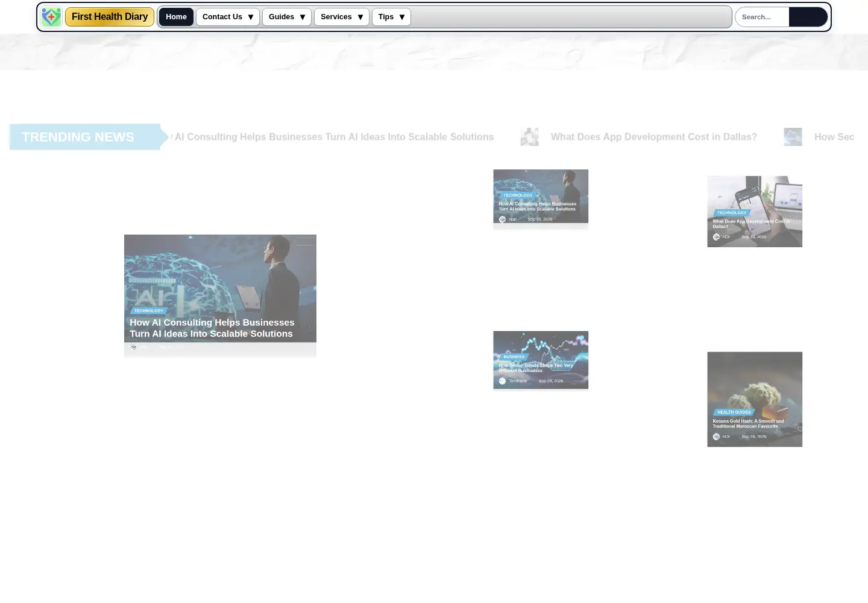Click ticker thumbnail beside App Development headline
Image resolution: width=868 pixels, height=603 pixels.
[x=530, y=137]
